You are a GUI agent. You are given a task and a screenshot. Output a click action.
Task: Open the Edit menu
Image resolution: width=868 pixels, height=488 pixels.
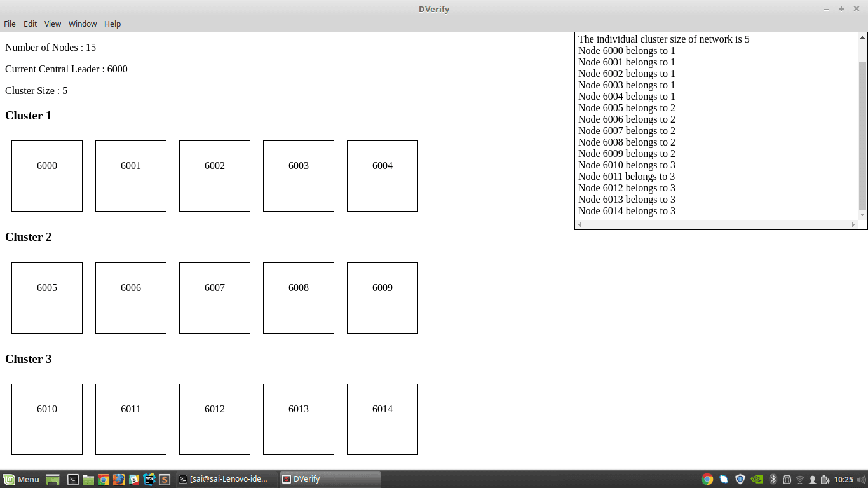tap(31, 24)
